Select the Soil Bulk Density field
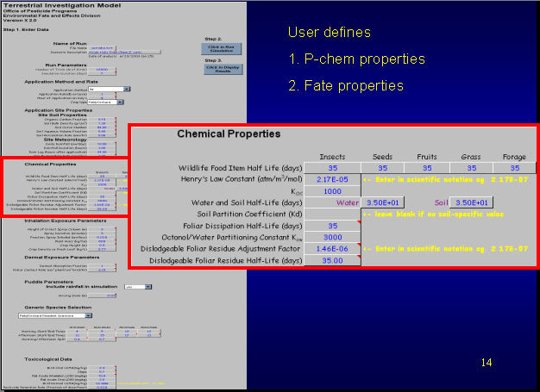 tap(102, 123)
